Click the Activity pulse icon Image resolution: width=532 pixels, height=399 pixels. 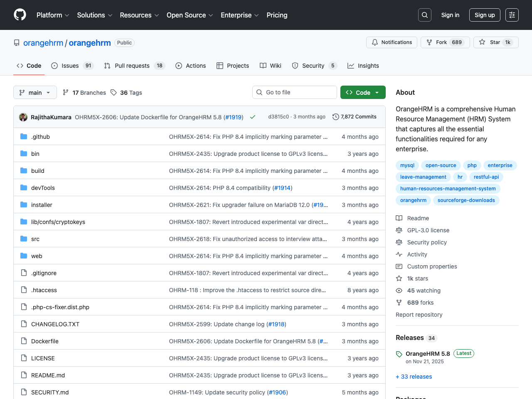click(x=399, y=254)
